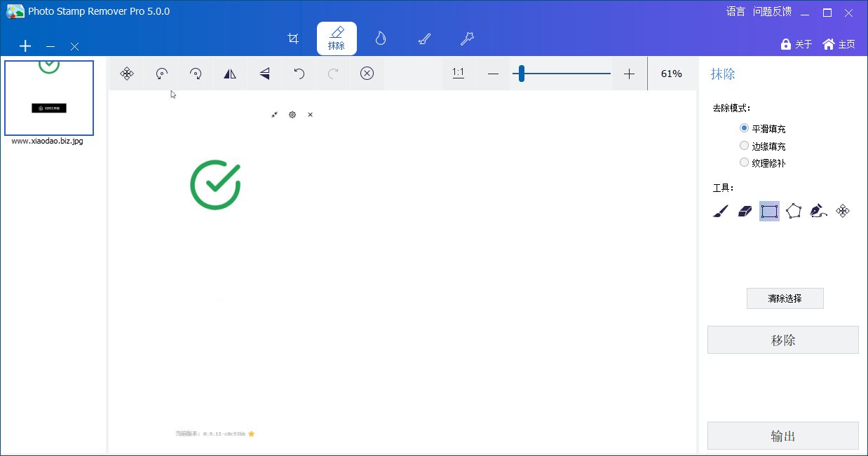This screenshot has width=868, height=456.
Task: Select the www.xiaodao.biz.jpg thumbnail
Action: (x=49, y=98)
